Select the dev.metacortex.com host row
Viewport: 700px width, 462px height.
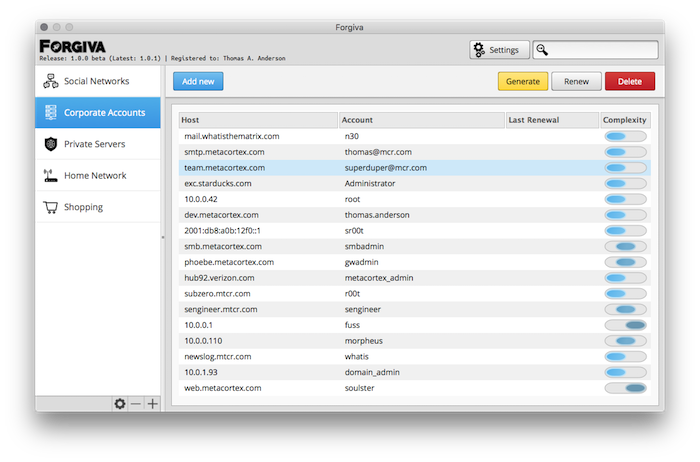pos(415,215)
